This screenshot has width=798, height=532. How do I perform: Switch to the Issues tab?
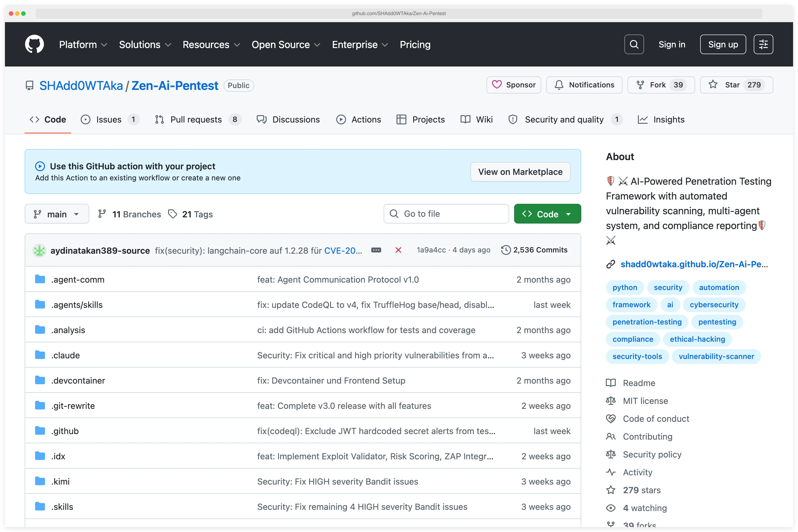[x=109, y=119]
